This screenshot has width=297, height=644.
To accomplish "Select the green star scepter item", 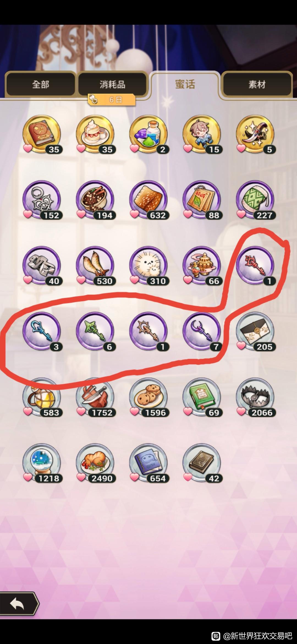I will click(x=95, y=331).
